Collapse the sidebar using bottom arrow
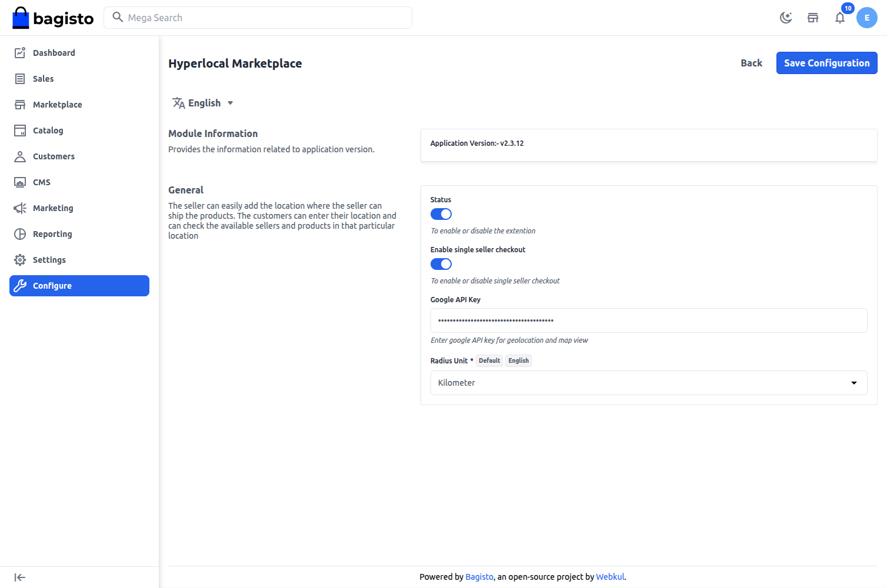 19,577
